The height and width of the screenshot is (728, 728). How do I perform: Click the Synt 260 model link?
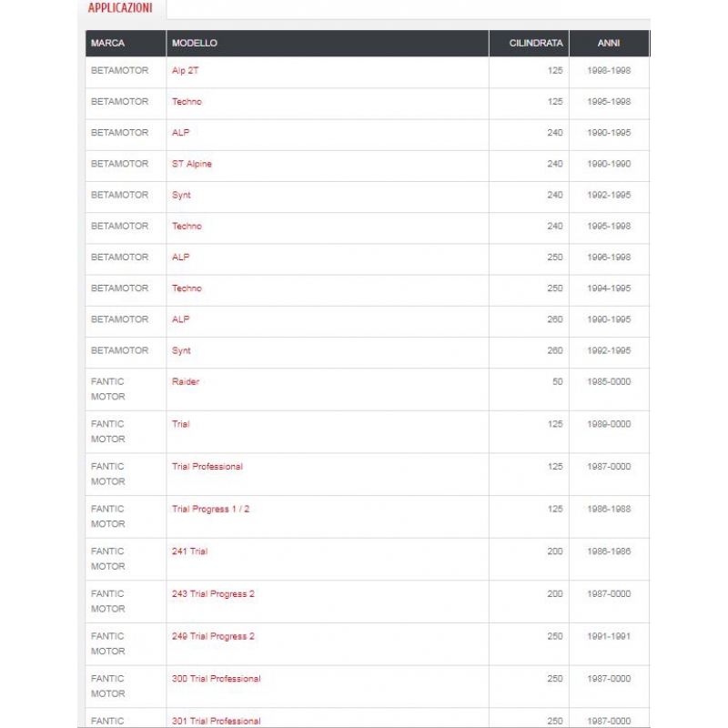click(x=181, y=350)
